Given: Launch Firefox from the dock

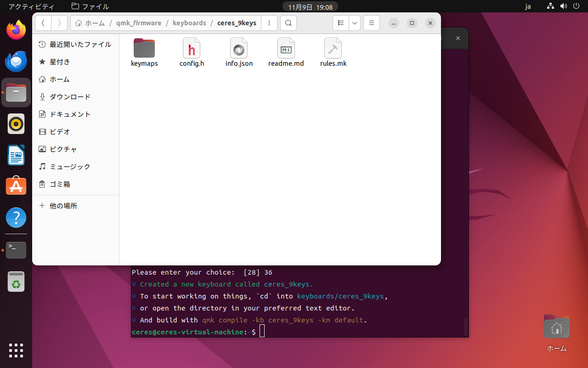Looking at the screenshot, I should [x=16, y=30].
